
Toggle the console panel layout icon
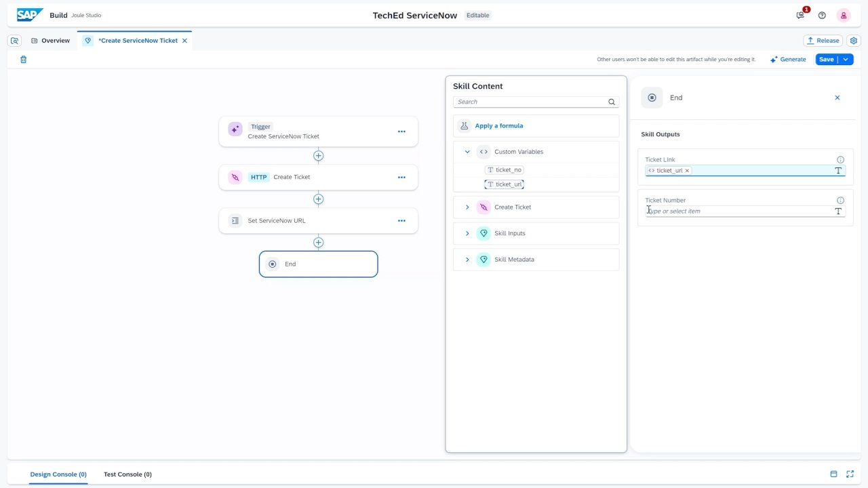[833, 474]
